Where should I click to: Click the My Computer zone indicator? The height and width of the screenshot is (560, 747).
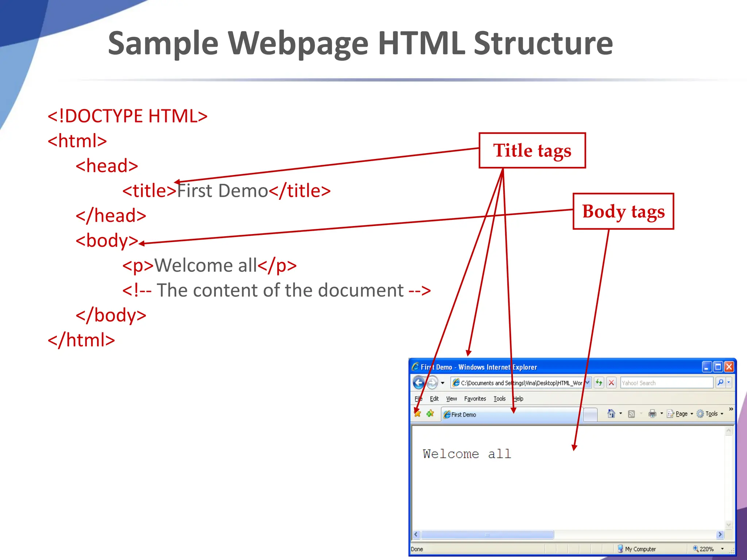coord(636,549)
